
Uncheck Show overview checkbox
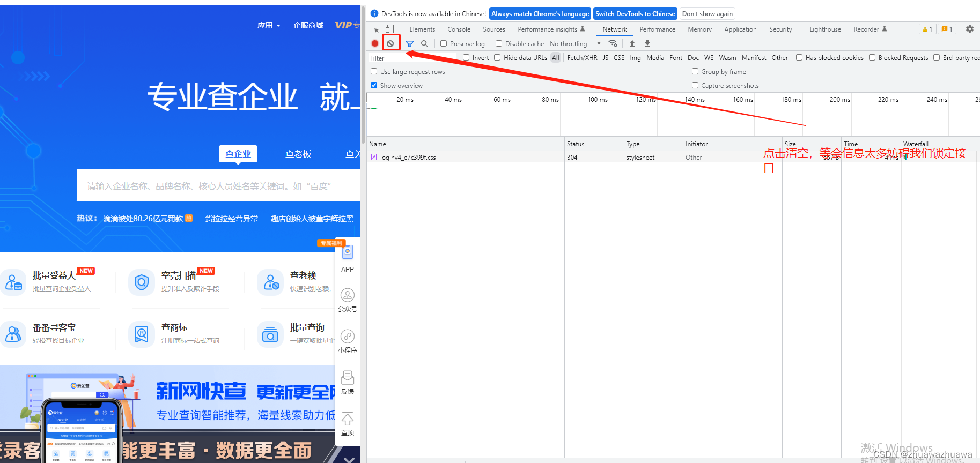coord(374,85)
